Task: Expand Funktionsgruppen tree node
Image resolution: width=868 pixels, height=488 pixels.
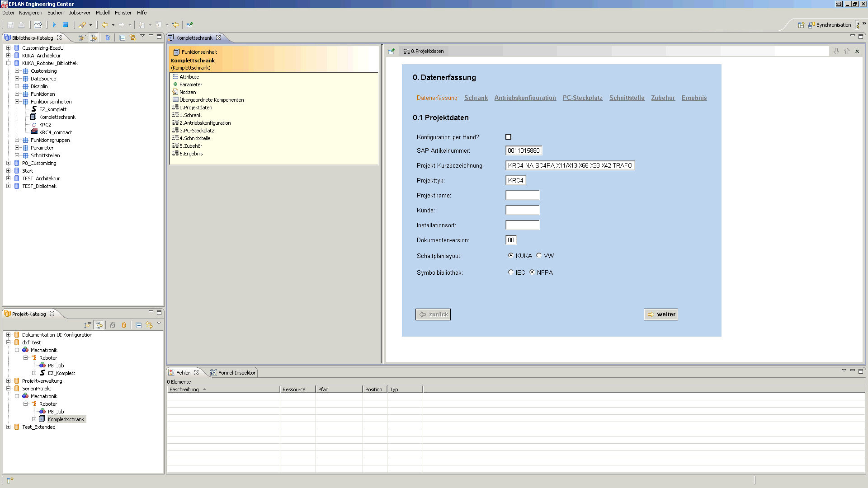Action: pyautogui.click(x=17, y=140)
